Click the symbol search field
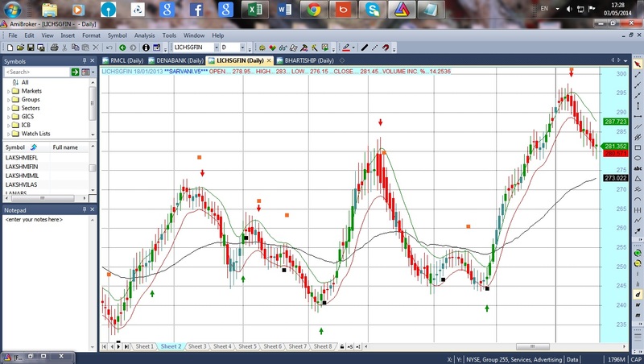The image size is (644, 364). [37, 72]
